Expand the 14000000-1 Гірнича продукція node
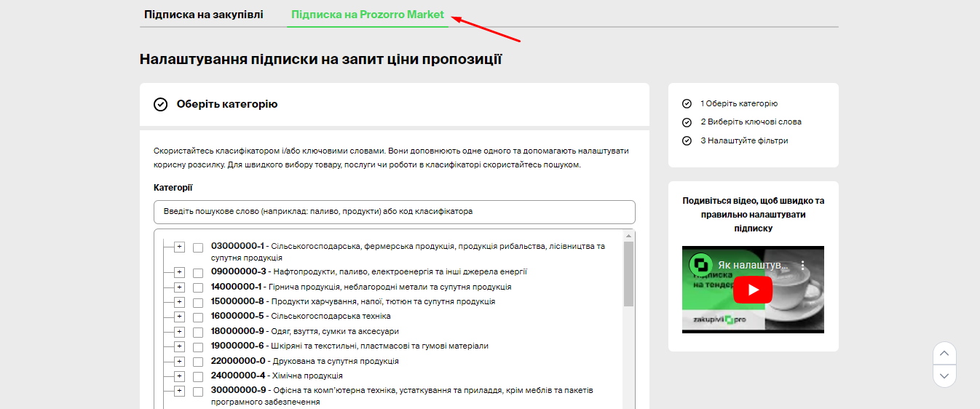Viewport: 980px width, 409px height. point(180,287)
